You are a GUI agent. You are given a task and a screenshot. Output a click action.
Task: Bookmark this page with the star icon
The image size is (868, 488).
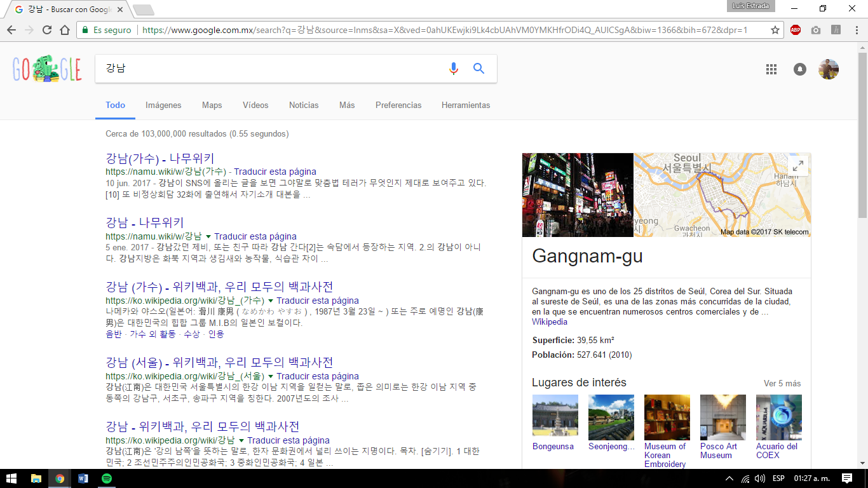(x=775, y=30)
